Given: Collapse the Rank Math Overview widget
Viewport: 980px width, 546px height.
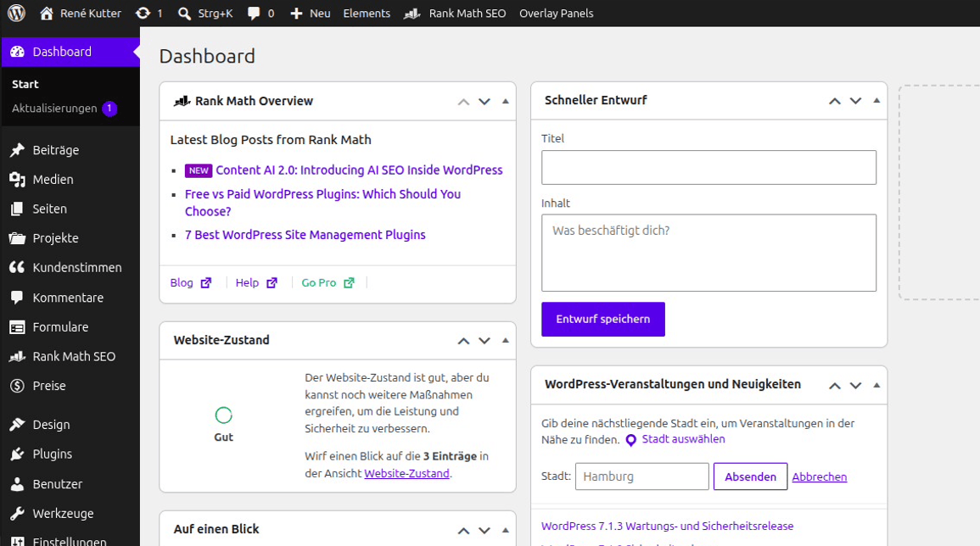Looking at the screenshot, I should point(506,101).
